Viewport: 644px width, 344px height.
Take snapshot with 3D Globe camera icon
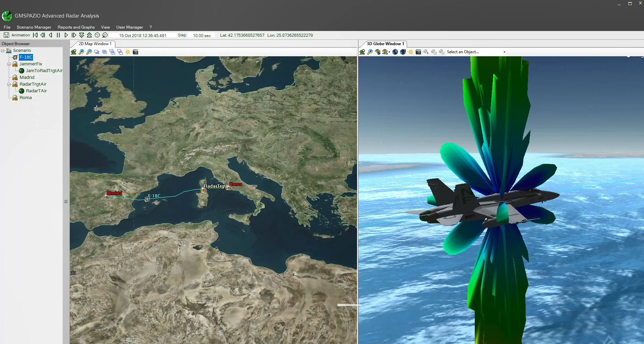point(418,52)
